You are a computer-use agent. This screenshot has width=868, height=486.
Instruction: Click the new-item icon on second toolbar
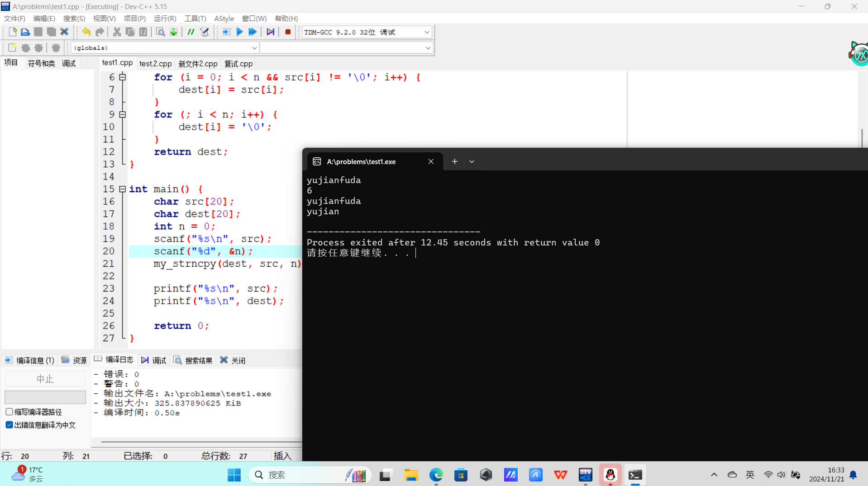[x=12, y=47]
